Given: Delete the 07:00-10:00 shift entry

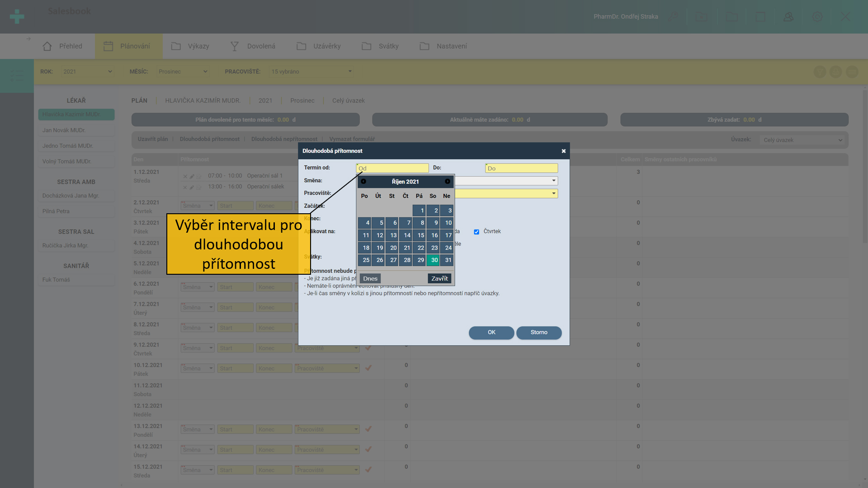Looking at the screenshot, I should click(185, 176).
